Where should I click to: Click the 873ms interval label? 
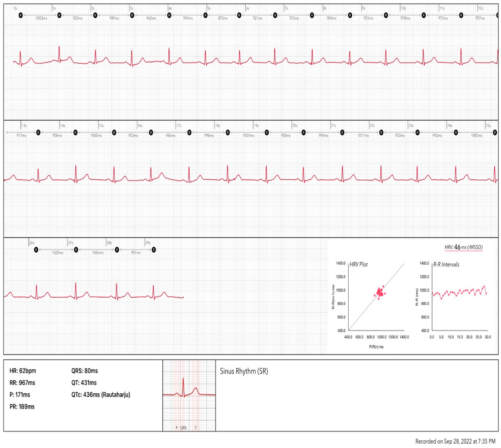[x=223, y=18]
